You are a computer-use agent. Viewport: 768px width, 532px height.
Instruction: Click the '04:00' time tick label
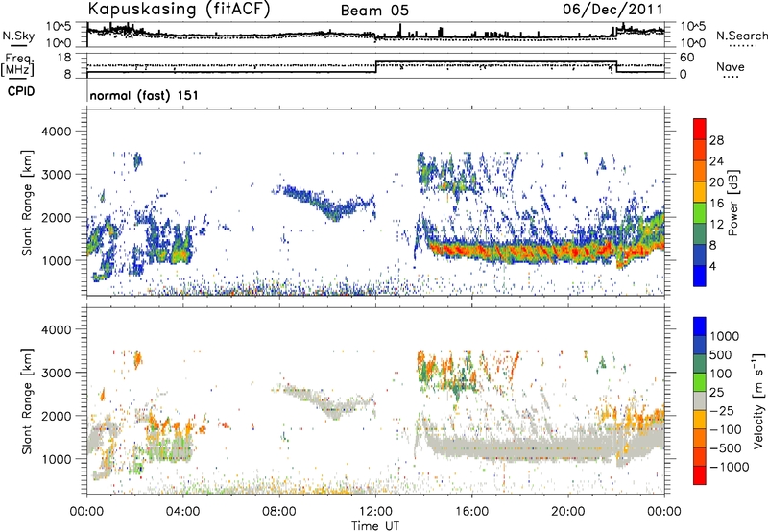click(182, 512)
